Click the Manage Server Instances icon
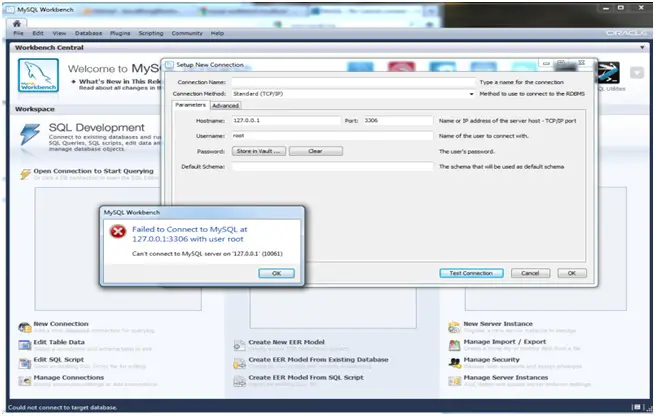655x416 pixels. 454,380
